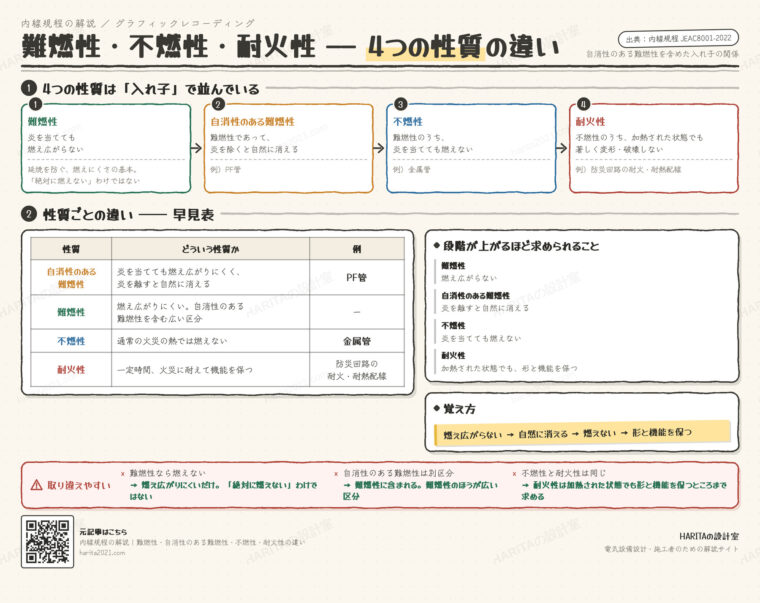Click the bullet dot beside 覚え方
Image resolution: width=760 pixels, height=603 pixels.
click(436, 409)
